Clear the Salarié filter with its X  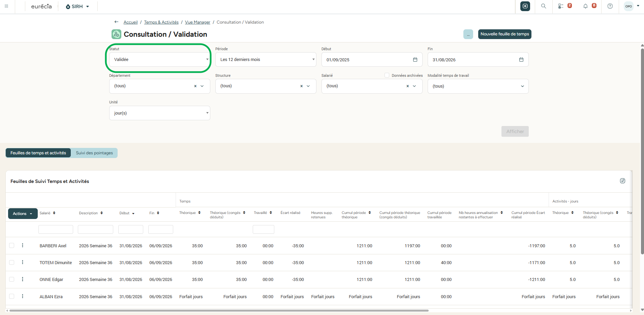pos(407,86)
